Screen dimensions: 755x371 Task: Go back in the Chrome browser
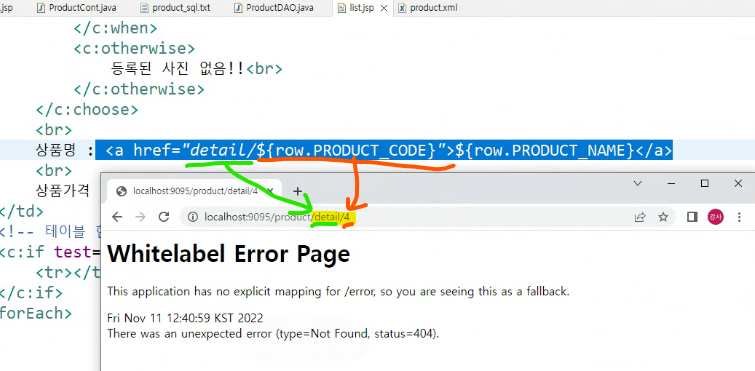pyautogui.click(x=117, y=217)
